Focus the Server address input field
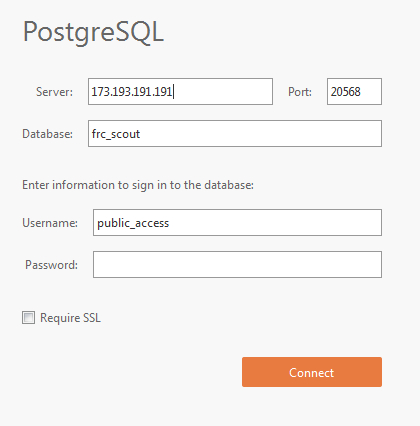This screenshot has width=420, height=426. pos(180,92)
